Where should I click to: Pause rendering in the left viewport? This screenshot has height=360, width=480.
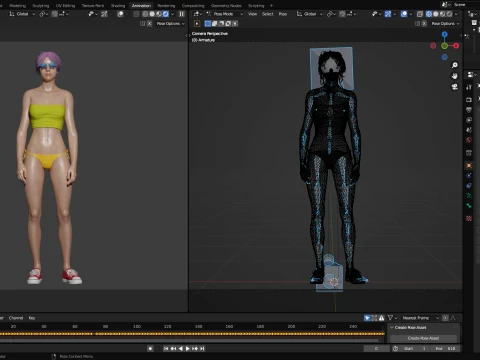click(x=181, y=14)
